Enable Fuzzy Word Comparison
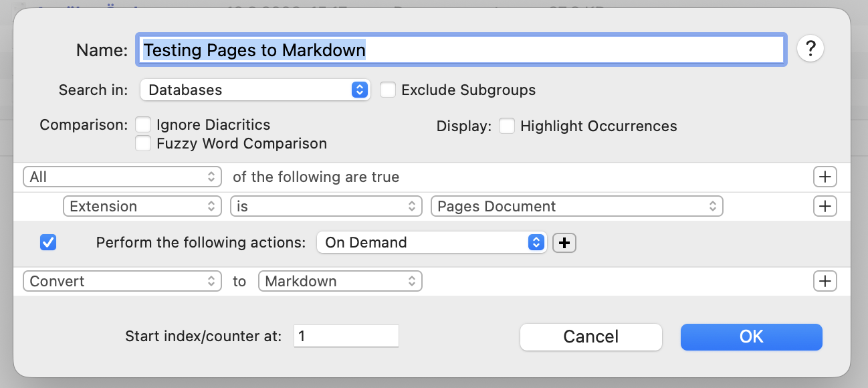 143,143
